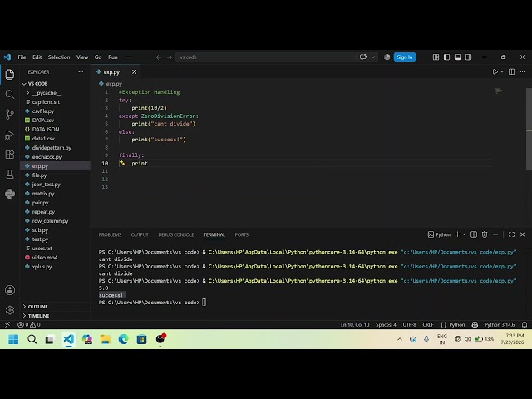The height and width of the screenshot is (399, 532).
Task: Maximize the terminal panel size
Action: click(x=512, y=234)
